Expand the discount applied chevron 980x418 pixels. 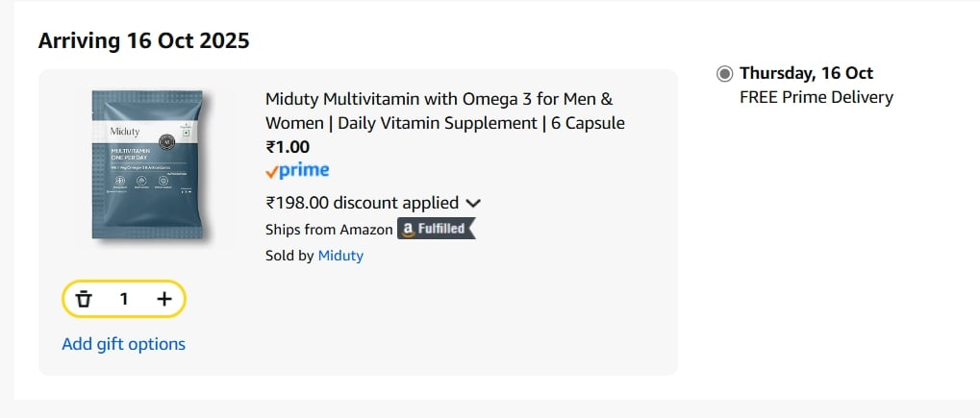tap(472, 203)
